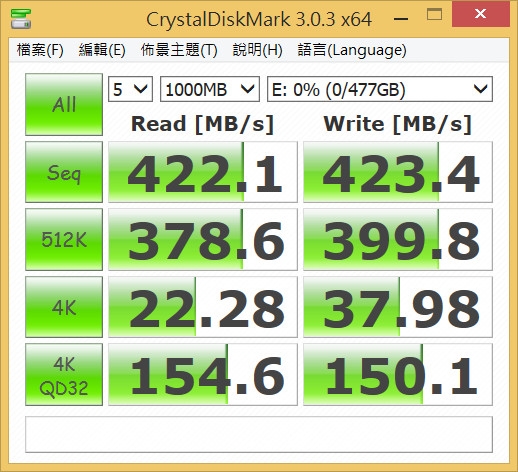Image resolution: width=518 pixels, height=472 pixels.
Task: Open the 佈景主題(T) menu
Action: pos(179,50)
